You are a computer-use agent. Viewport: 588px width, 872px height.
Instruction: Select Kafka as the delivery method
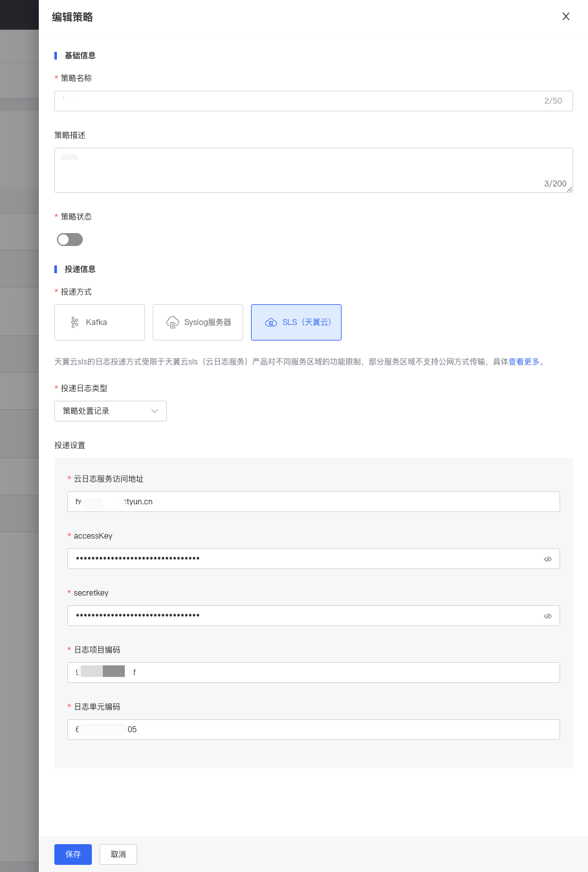(x=100, y=322)
